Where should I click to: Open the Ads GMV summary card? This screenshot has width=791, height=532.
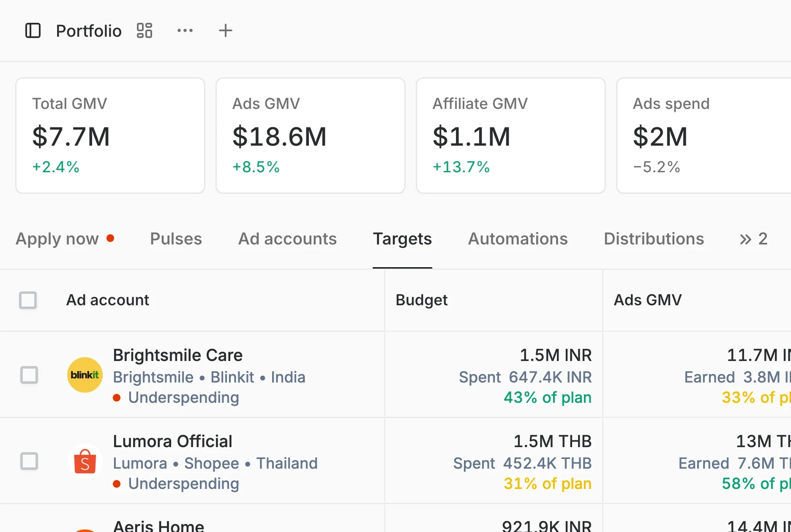click(311, 136)
